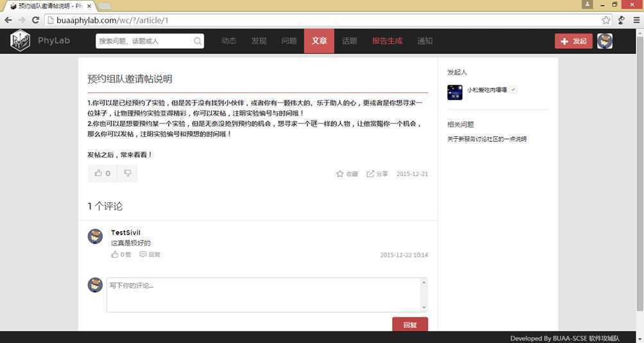Click the page vertical scrollbar
Viewport: 644px width, 343px height.
coord(640,173)
